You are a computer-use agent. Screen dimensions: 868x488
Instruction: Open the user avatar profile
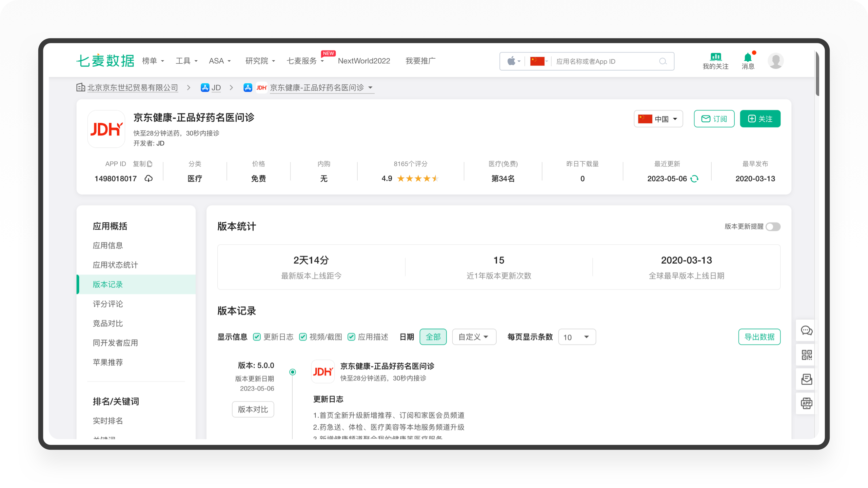click(775, 61)
